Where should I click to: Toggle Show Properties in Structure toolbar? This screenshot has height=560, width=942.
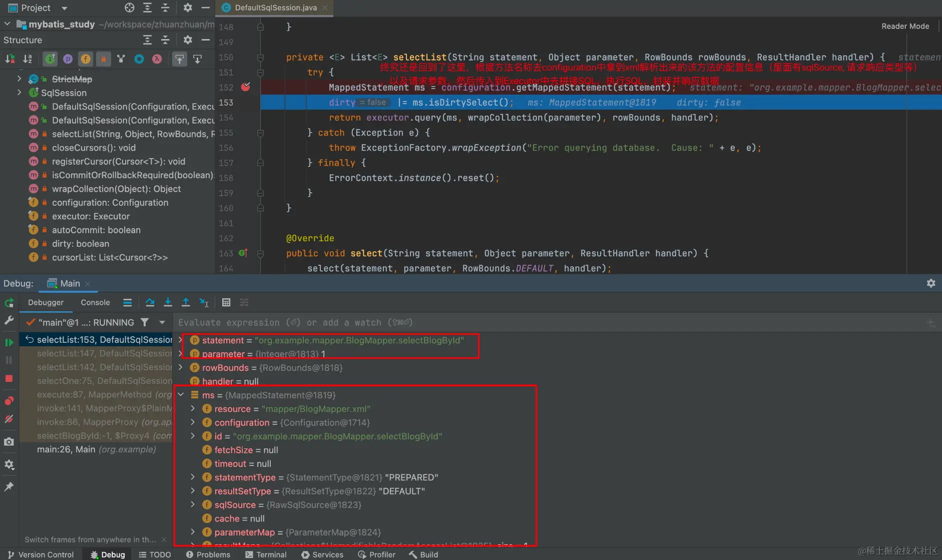pos(68,59)
